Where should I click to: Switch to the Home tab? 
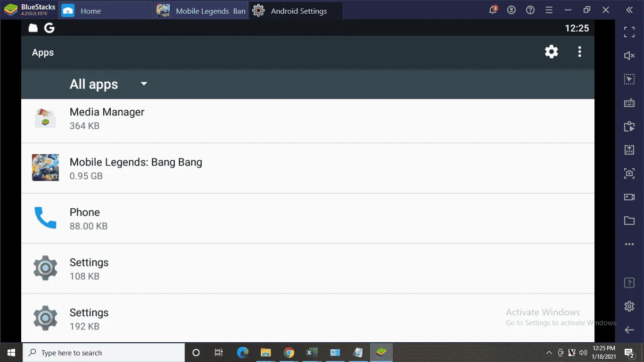pos(106,11)
